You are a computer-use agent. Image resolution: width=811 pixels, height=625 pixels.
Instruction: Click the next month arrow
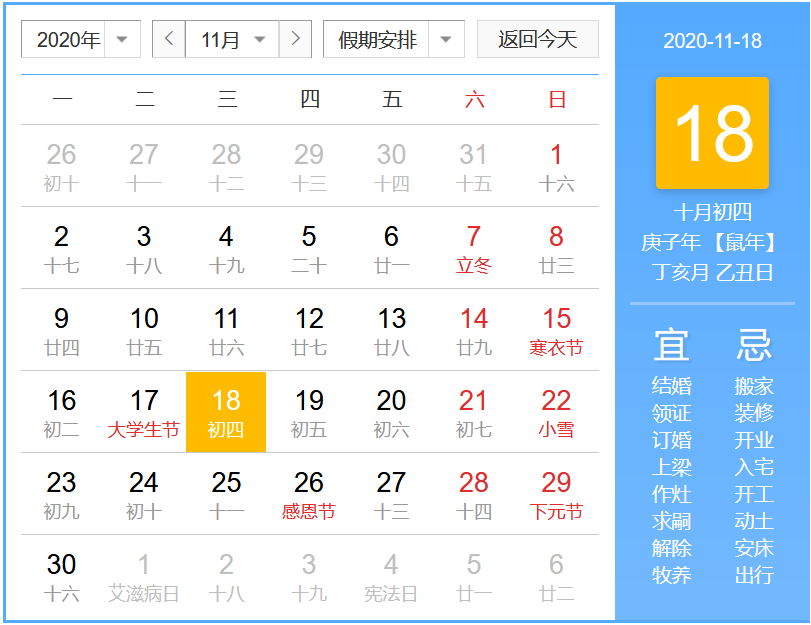[x=295, y=40]
